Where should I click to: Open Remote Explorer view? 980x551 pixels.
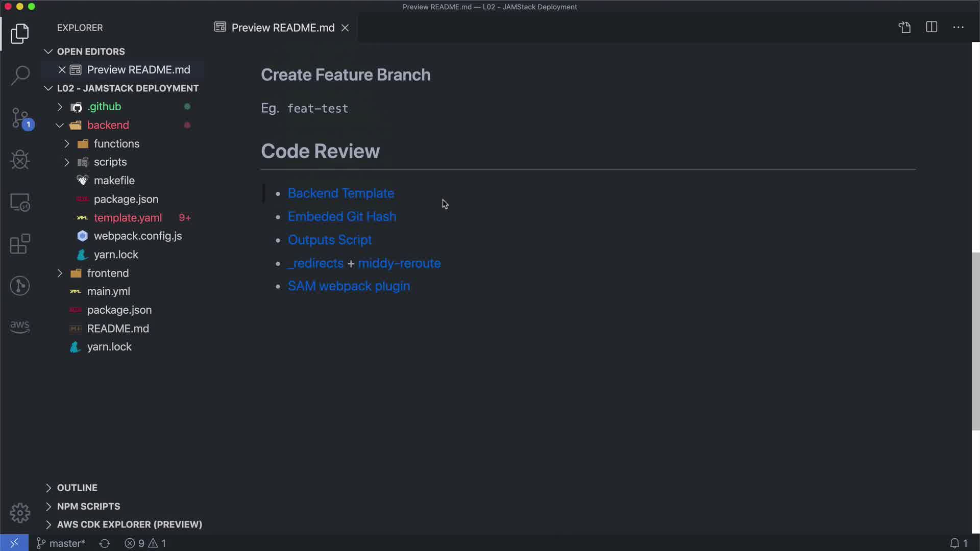click(20, 203)
